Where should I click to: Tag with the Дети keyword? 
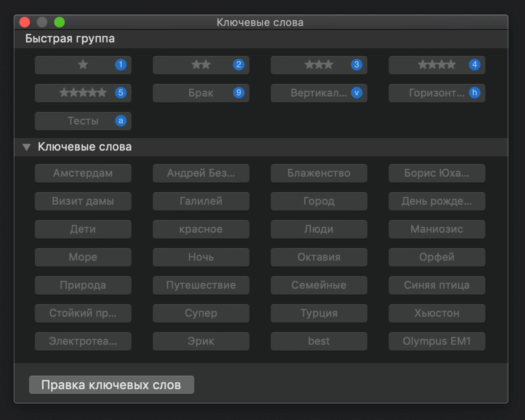(x=83, y=229)
